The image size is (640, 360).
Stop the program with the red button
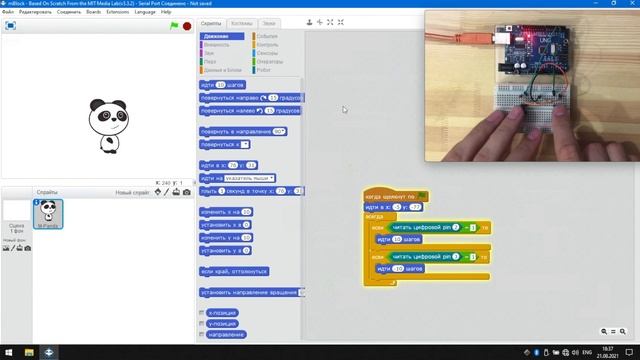click(x=187, y=26)
